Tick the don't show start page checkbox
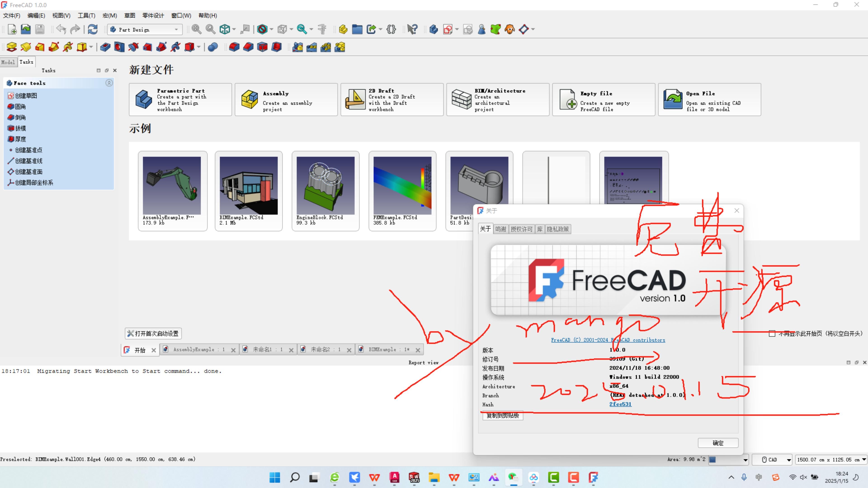The width and height of the screenshot is (868, 488). tap(772, 333)
